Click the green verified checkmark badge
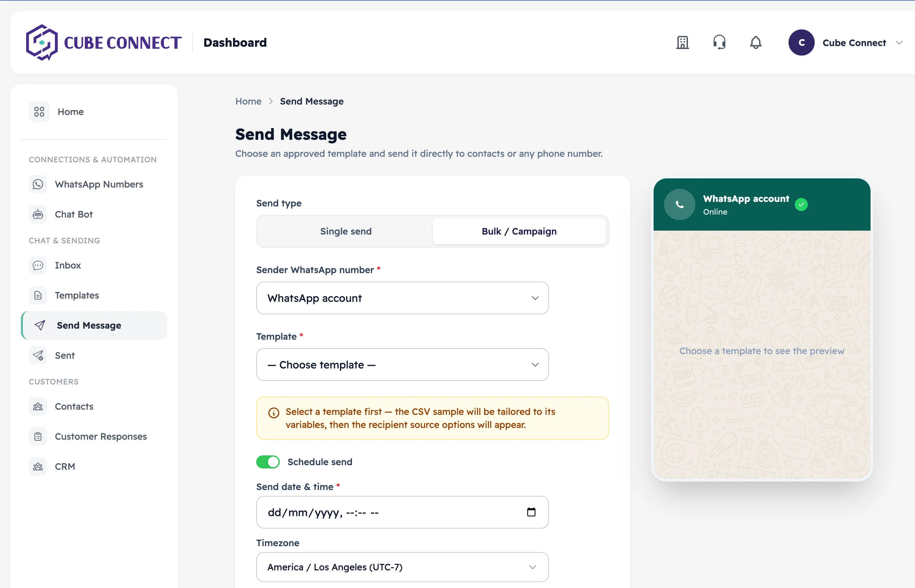The height and width of the screenshot is (588, 915). click(x=801, y=204)
